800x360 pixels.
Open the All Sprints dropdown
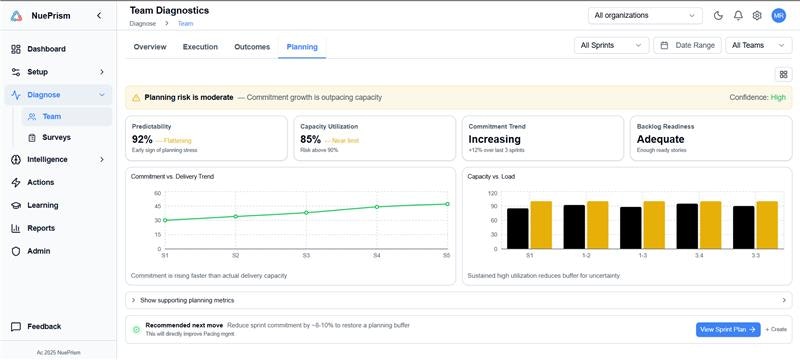coord(612,45)
